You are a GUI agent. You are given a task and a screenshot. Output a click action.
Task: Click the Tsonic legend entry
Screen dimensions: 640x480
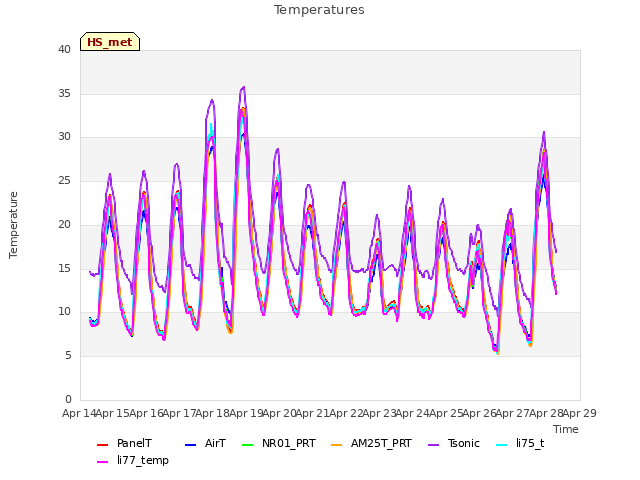pos(453,444)
